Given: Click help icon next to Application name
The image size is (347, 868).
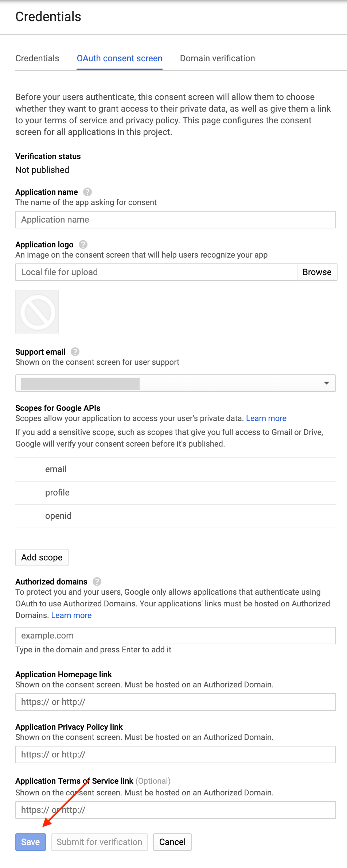Looking at the screenshot, I should 87,192.
